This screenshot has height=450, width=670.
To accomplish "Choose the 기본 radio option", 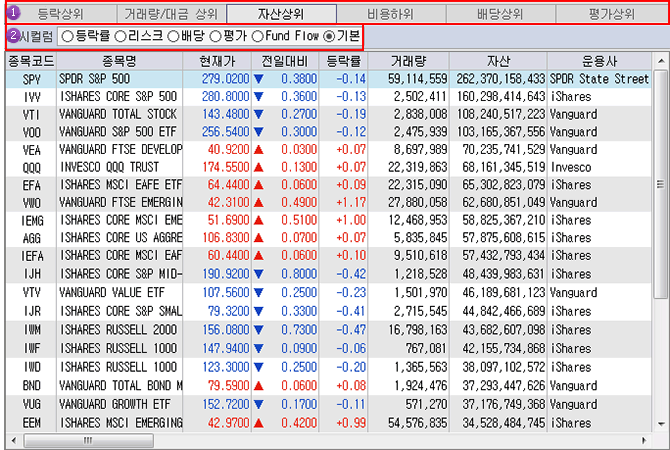I will (329, 37).
